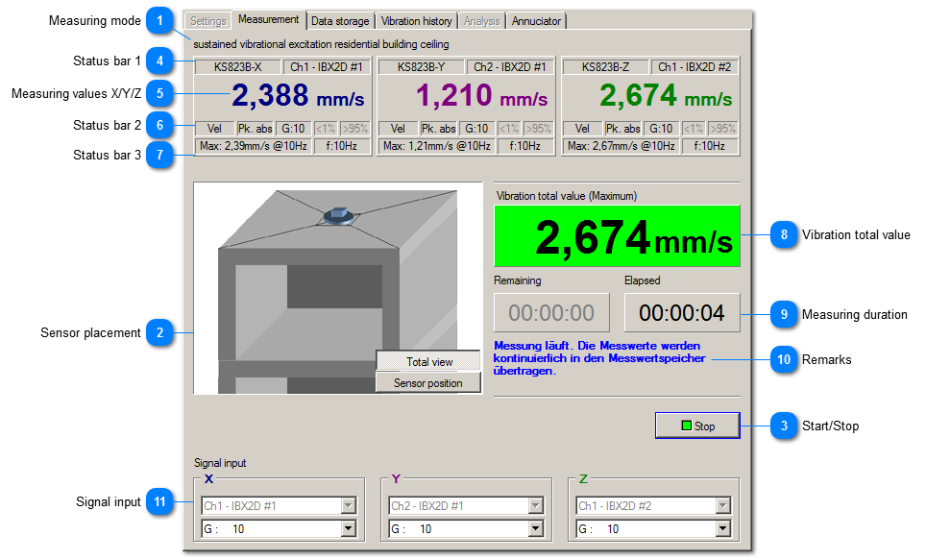This screenshot has width=926, height=560.
Task: Click callout badge 2 for Sensor placement
Action: coord(160,333)
